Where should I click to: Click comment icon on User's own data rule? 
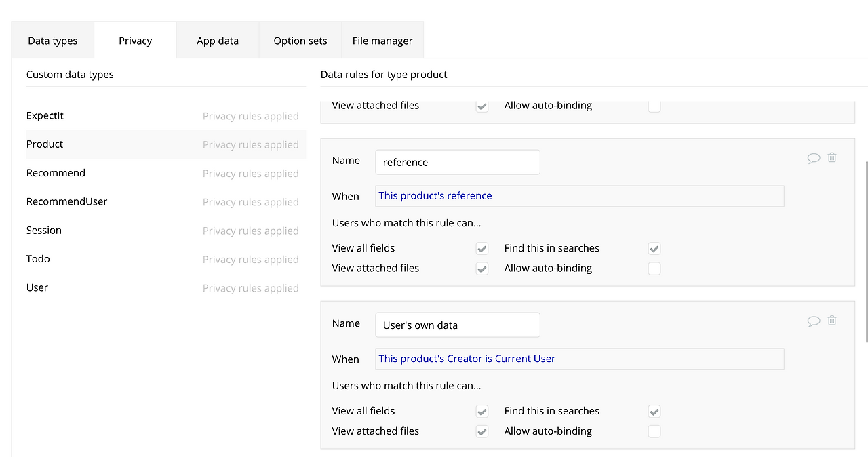click(x=814, y=321)
